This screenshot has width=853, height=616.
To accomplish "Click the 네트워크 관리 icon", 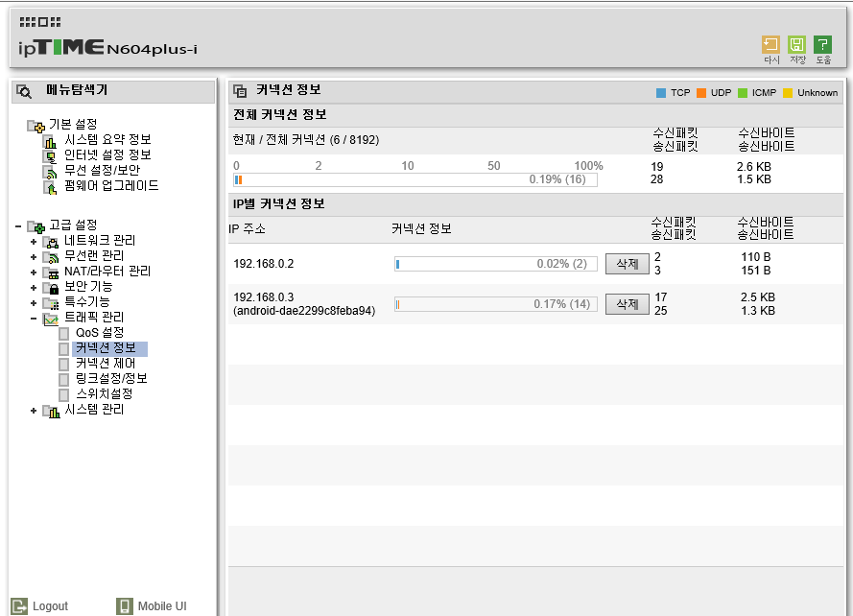I will (x=51, y=242).
